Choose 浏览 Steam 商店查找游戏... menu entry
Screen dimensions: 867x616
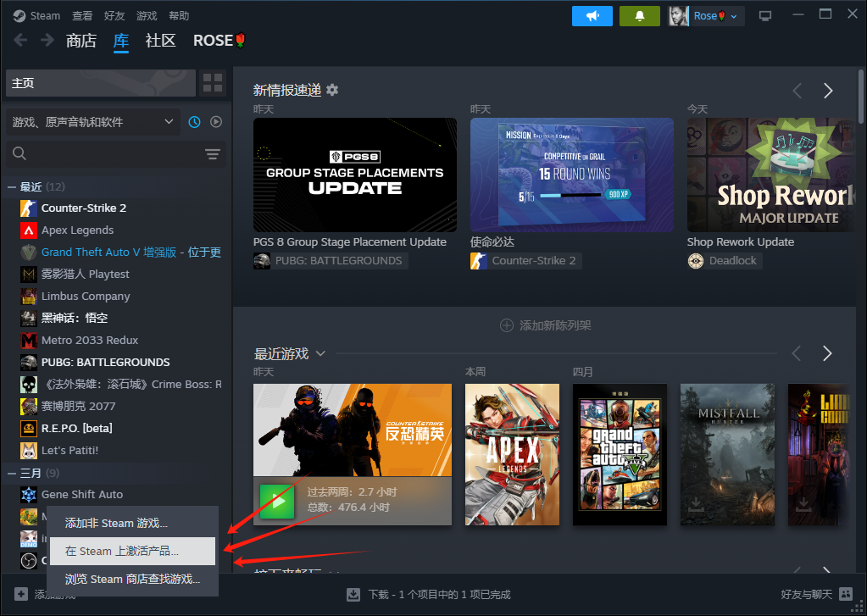(x=133, y=579)
